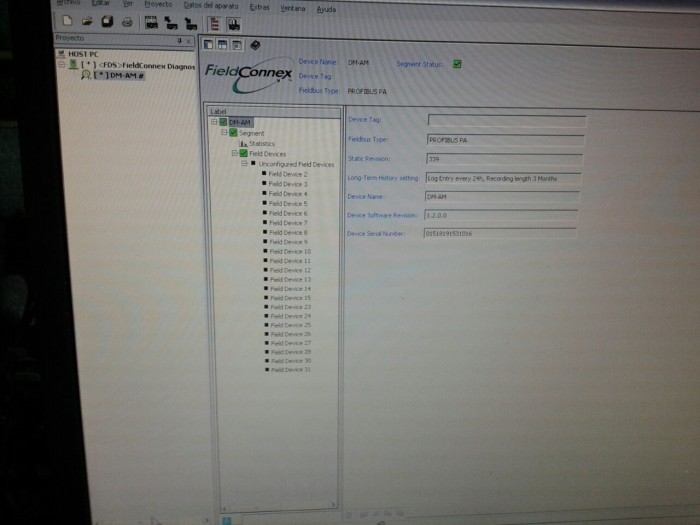700x525 pixels.
Task: Collapse the FDS FieldConnex project node
Action: click(x=62, y=65)
